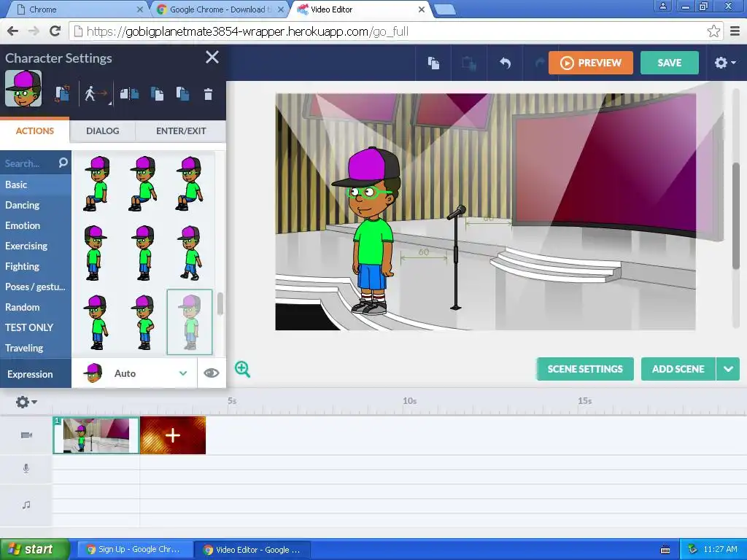Image resolution: width=747 pixels, height=560 pixels.
Task: Add movement path for the character
Action: (97, 93)
